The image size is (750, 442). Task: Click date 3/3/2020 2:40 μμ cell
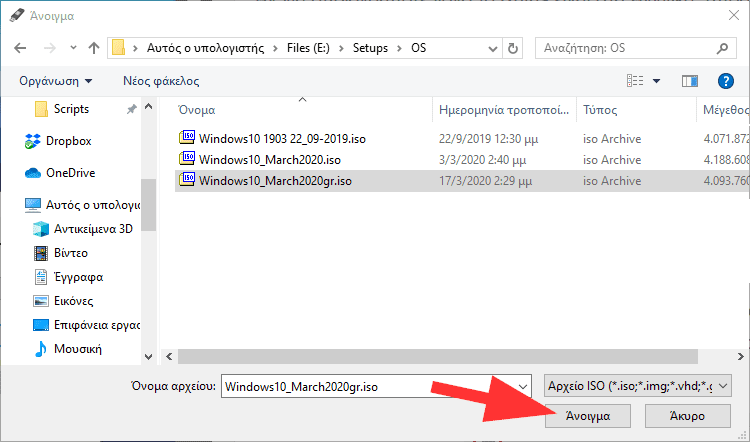click(x=483, y=160)
